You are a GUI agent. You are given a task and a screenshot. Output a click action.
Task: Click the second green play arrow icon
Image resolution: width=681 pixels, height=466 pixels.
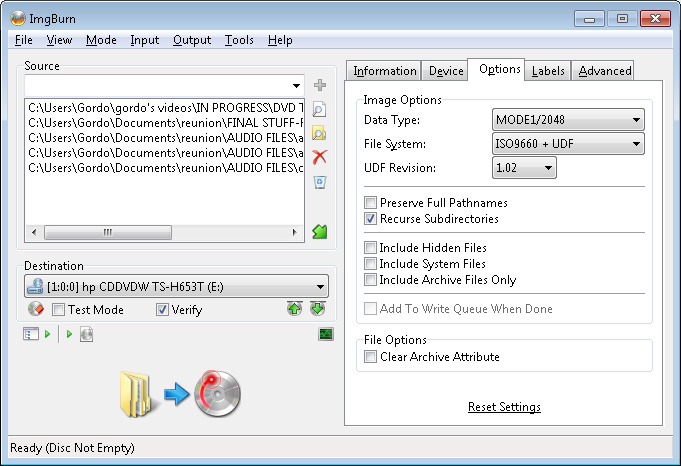pos(69,334)
